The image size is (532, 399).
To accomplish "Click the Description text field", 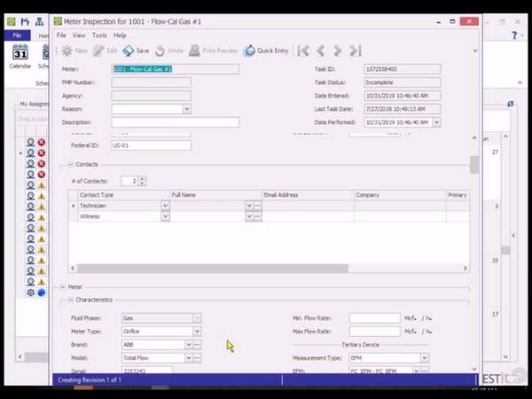I will coord(175,122).
